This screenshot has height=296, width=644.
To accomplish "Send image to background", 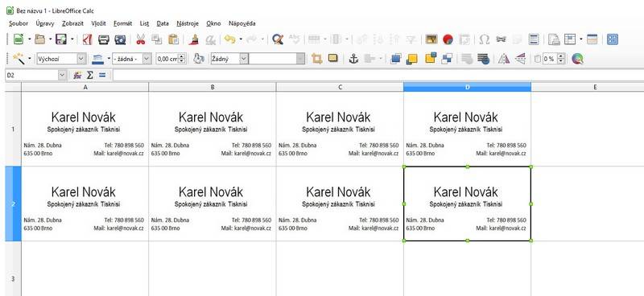I will pos(484,59).
